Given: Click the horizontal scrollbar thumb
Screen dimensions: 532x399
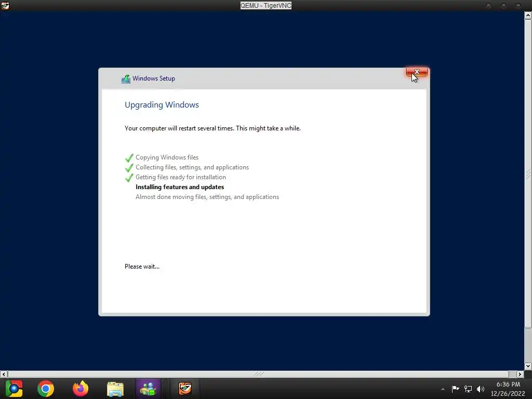Looking at the screenshot, I should (x=258, y=374).
